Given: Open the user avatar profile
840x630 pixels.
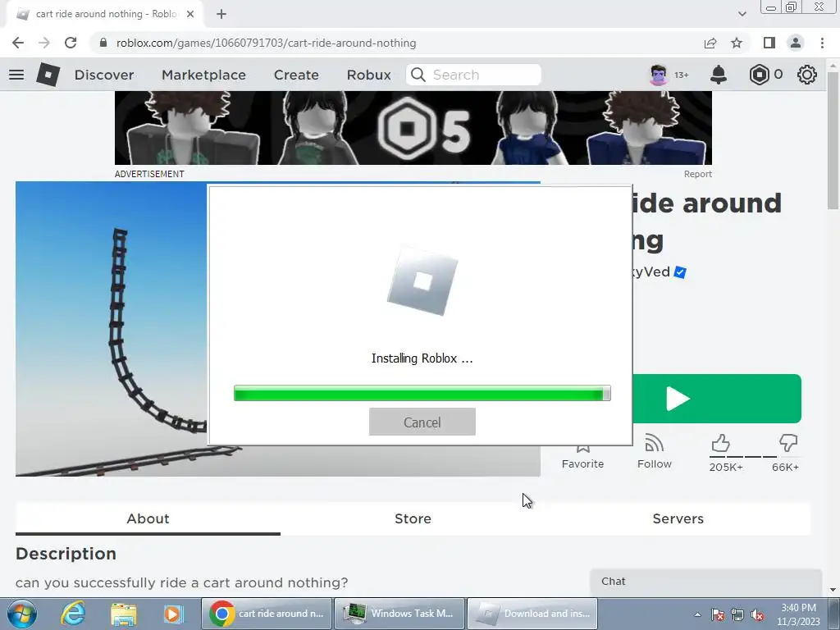Looking at the screenshot, I should (659, 75).
